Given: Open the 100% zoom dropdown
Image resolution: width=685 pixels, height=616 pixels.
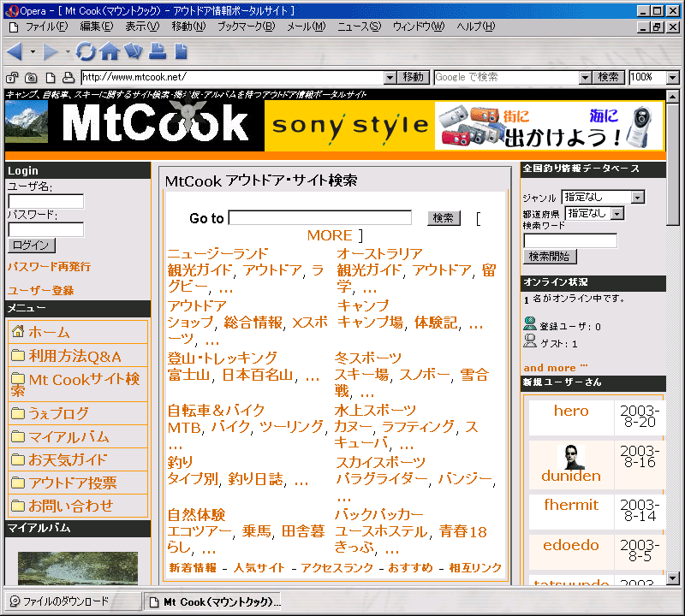Looking at the screenshot, I should (x=673, y=78).
